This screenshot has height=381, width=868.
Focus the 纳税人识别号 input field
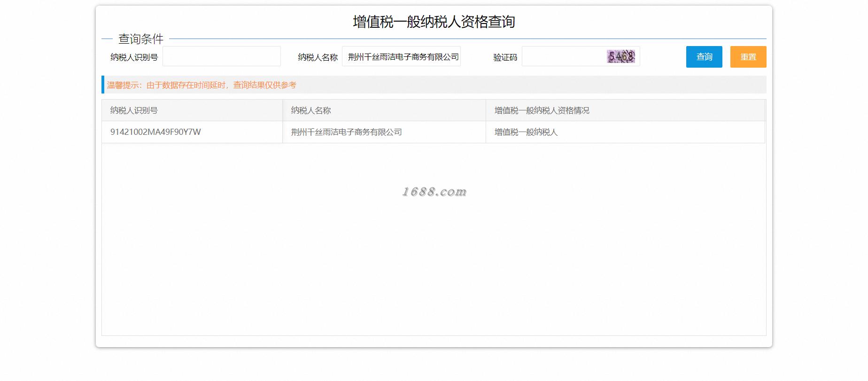(x=222, y=56)
